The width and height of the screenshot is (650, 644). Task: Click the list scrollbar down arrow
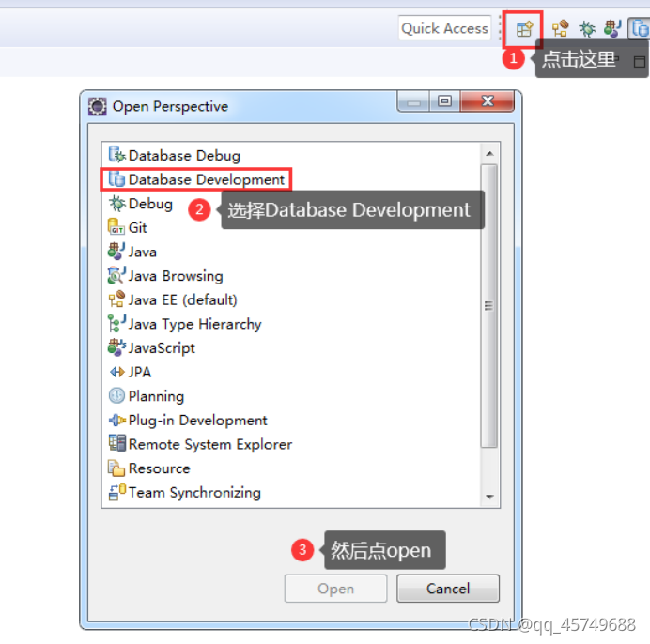click(489, 497)
